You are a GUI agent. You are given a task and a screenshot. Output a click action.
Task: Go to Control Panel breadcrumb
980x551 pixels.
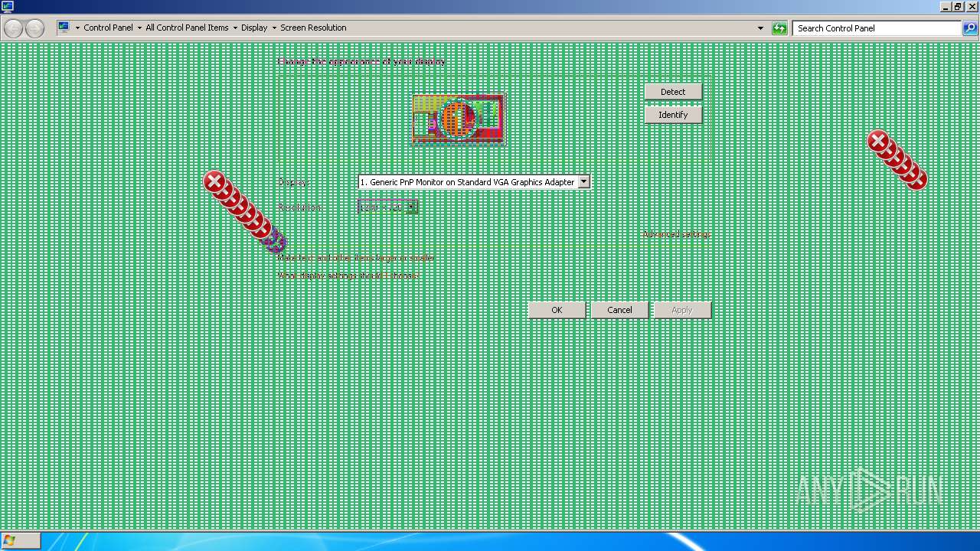[x=108, y=28]
